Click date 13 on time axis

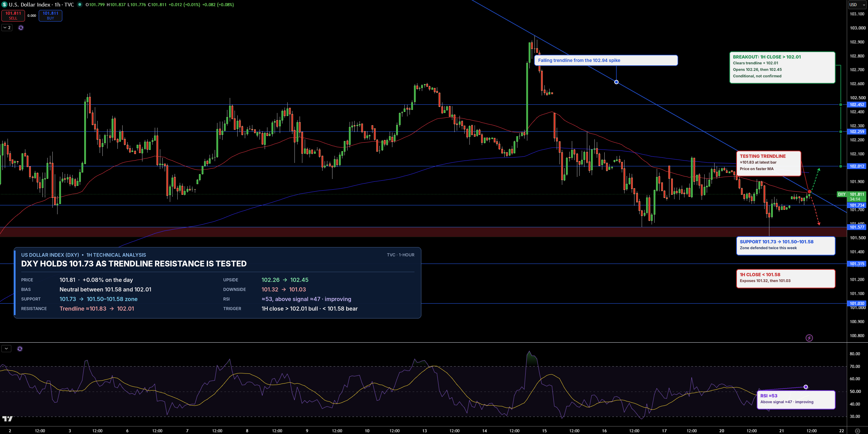pos(425,431)
